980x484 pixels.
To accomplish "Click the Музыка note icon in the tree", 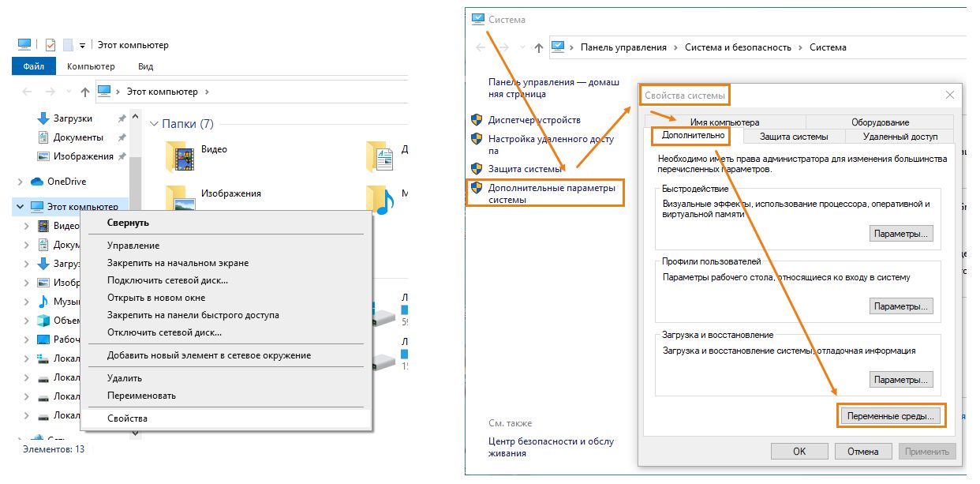I will click(44, 302).
